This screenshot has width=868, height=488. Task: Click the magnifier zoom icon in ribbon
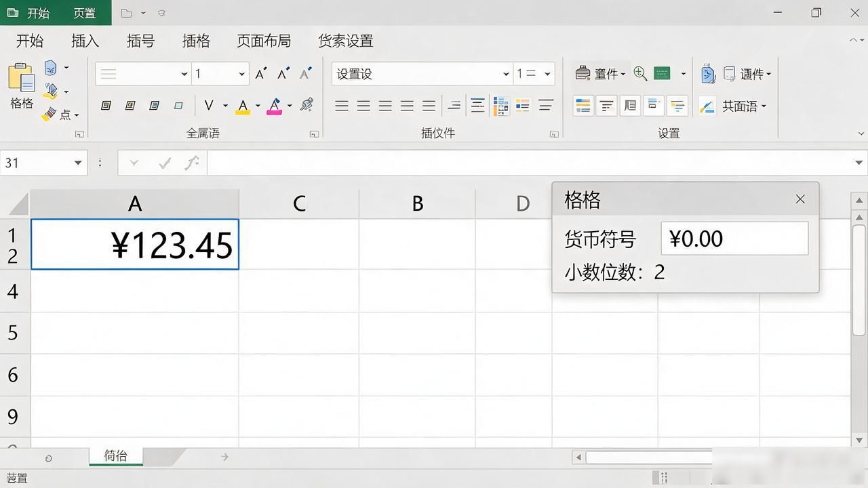click(x=639, y=73)
